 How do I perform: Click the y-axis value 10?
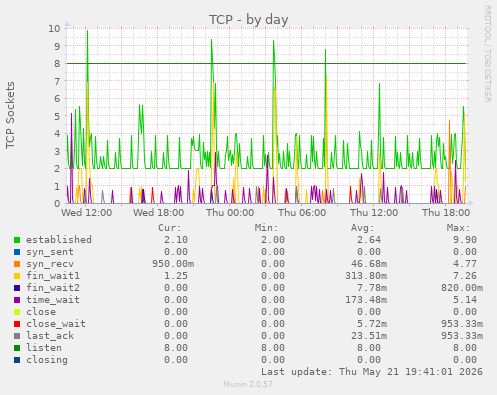click(54, 28)
